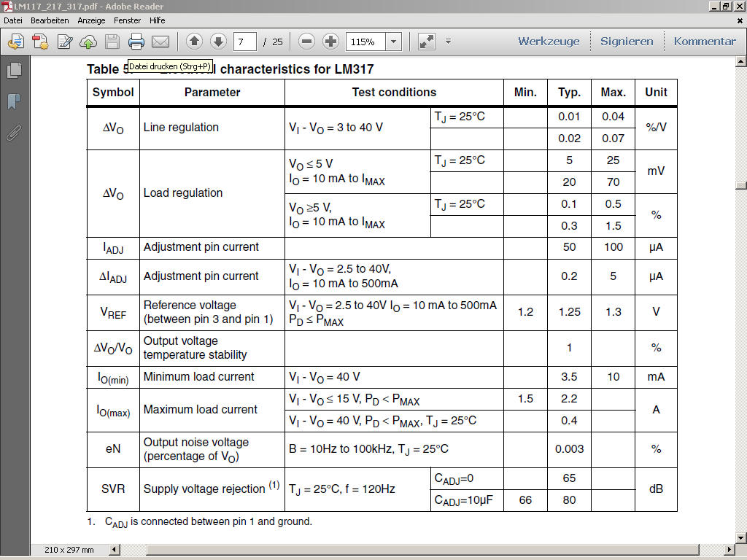The image size is (747, 560).
Task: Show attachments paperclip panel icon
Action: pyautogui.click(x=15, y=133)
